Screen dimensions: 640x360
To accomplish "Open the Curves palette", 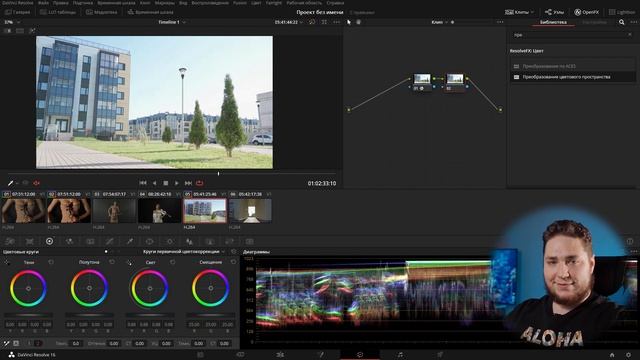I will point(109,241).
